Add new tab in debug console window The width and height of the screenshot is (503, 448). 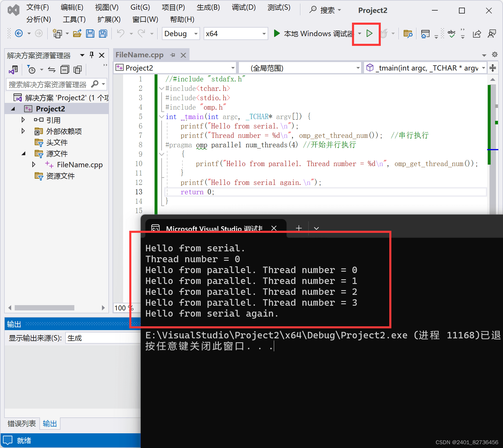299,228
